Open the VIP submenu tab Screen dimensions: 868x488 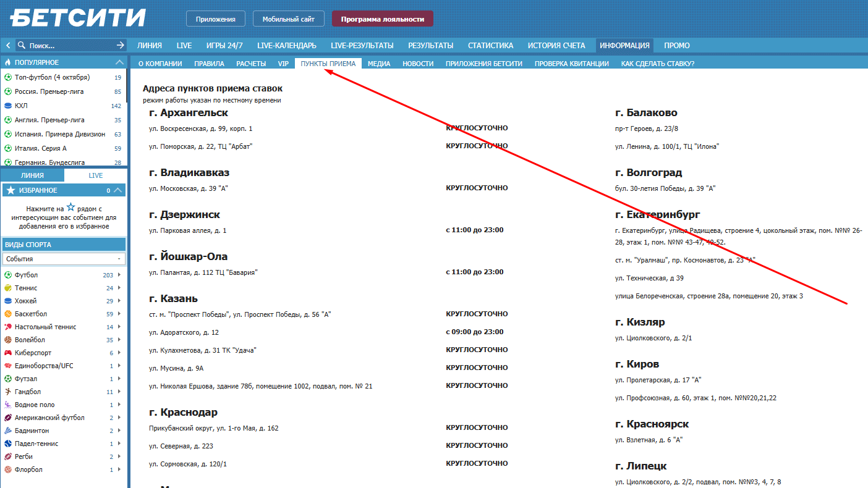283,64
